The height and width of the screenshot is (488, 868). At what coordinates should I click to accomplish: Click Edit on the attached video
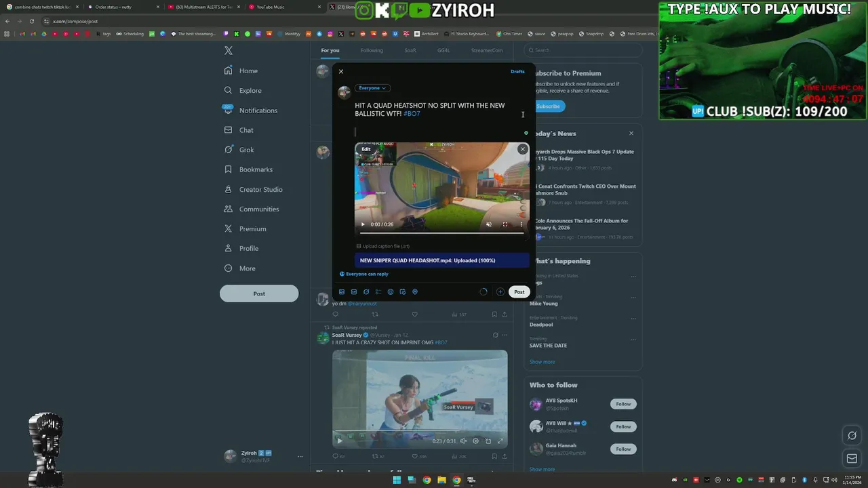pos(366,149)
